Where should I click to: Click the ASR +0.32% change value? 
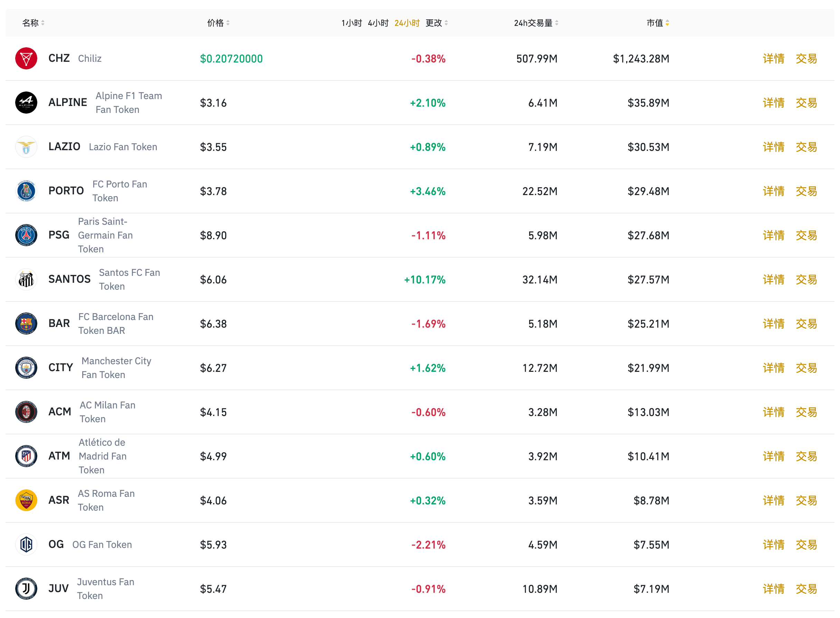click(428, 501)
